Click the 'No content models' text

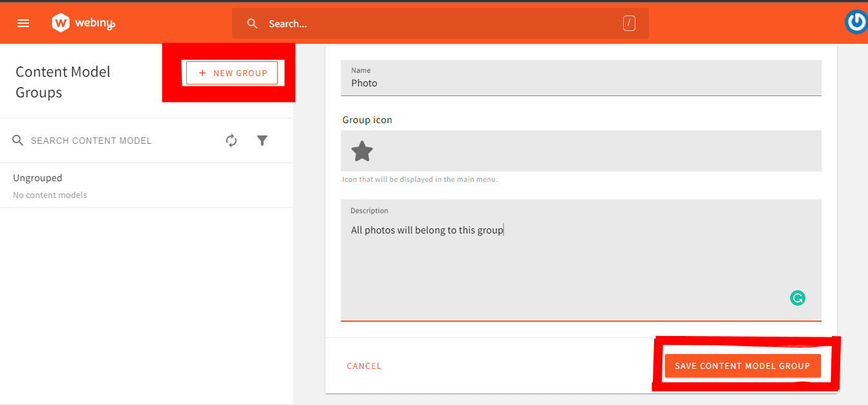[x=50, y=195]
